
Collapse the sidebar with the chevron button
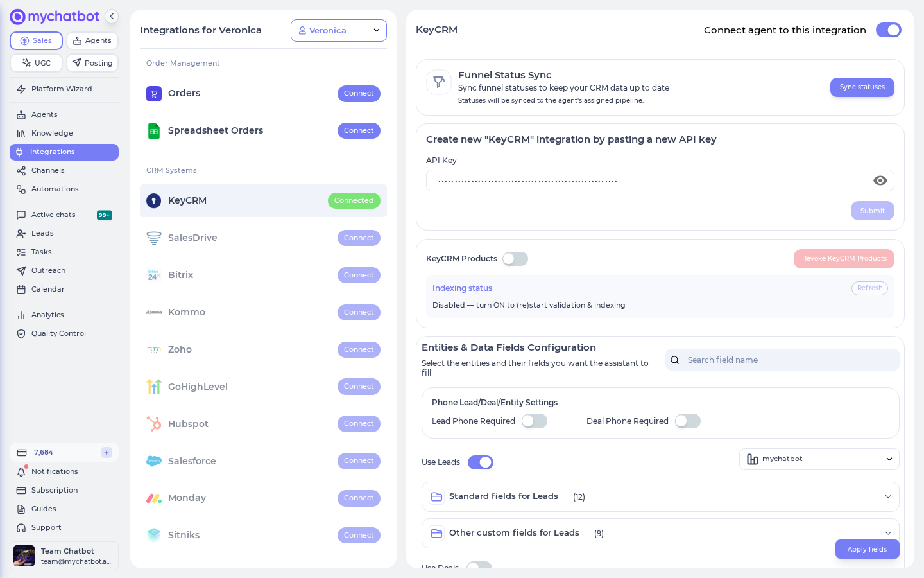112,17
